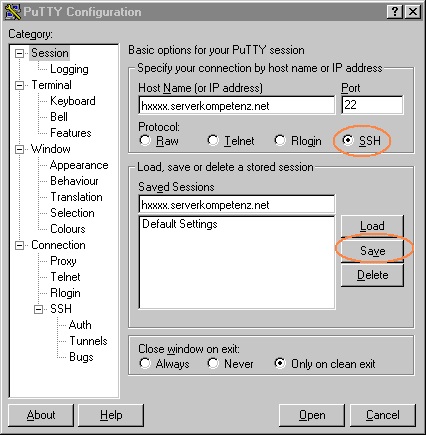Collapse the Session tree node
The image size is (426, 436).
(x=20, y=53)
